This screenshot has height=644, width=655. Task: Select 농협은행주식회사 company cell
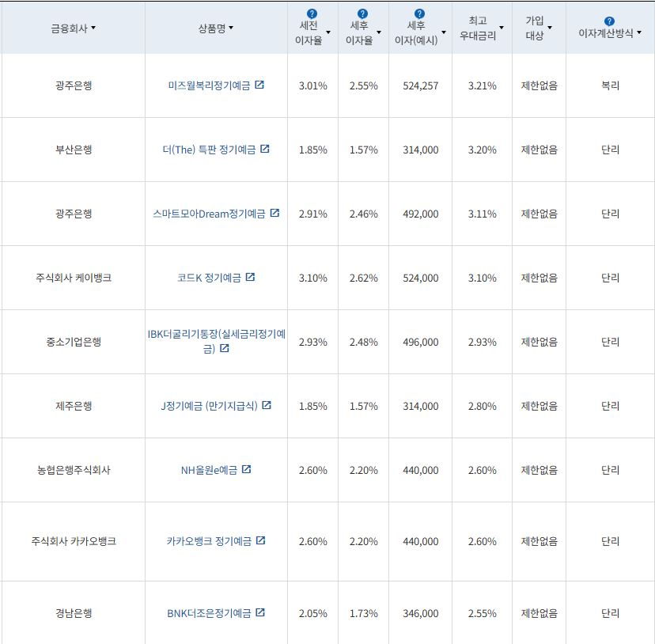click(x=74, y=470)
